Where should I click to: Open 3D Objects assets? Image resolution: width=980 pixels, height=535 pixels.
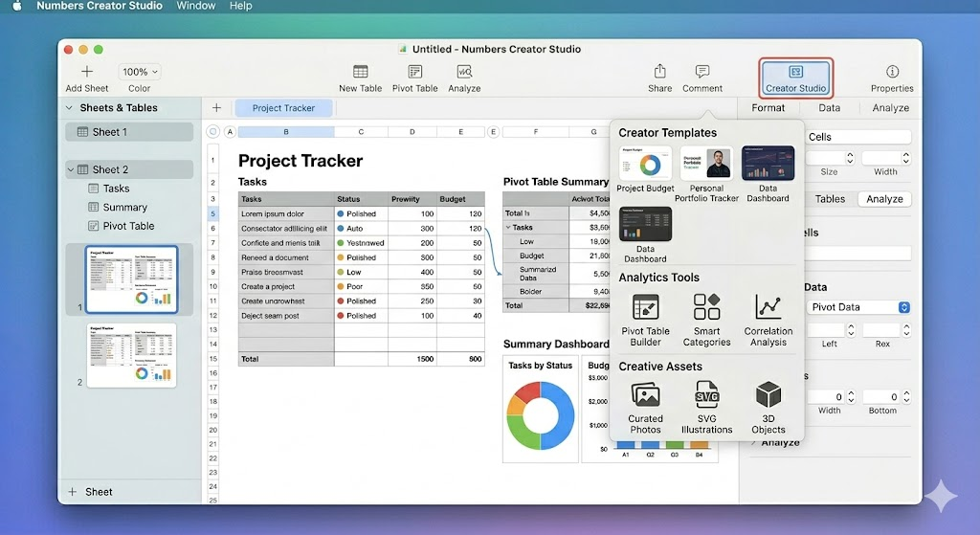tap(768, 408)
